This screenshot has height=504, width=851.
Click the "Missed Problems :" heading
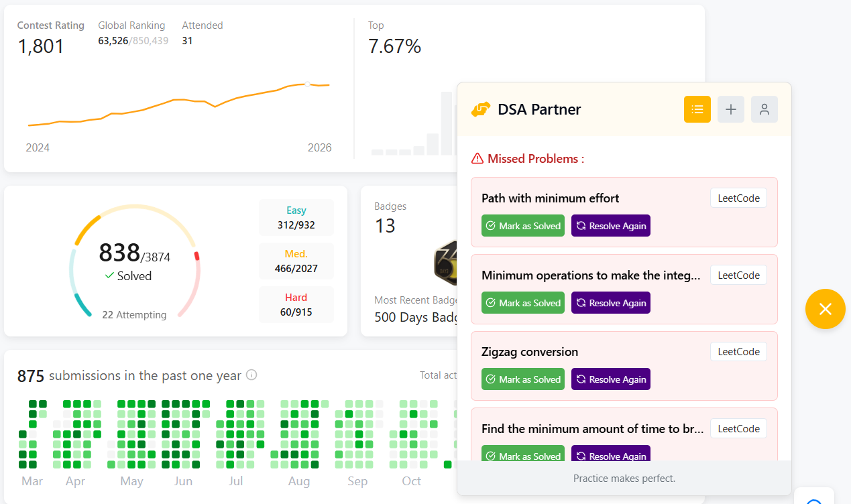tap(536, 159)
